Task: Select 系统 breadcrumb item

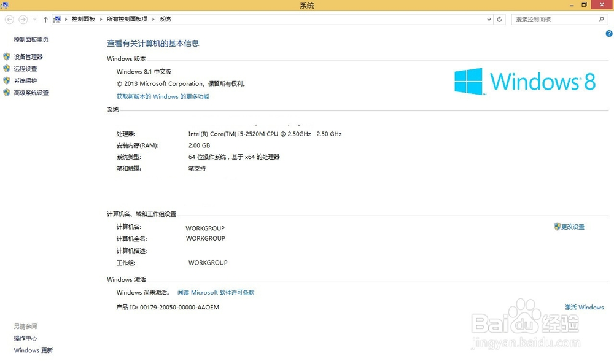Action: point(165,19)
